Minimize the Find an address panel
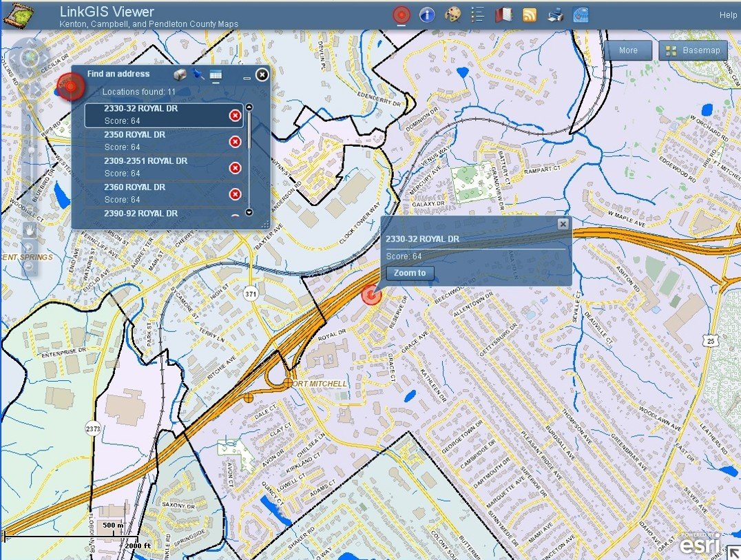The height and width of the screenshot is (560, 741). point(247,77)
